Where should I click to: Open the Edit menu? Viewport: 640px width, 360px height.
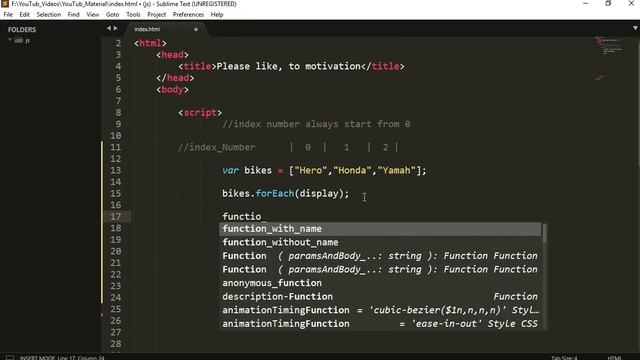(x=24, y=15)
